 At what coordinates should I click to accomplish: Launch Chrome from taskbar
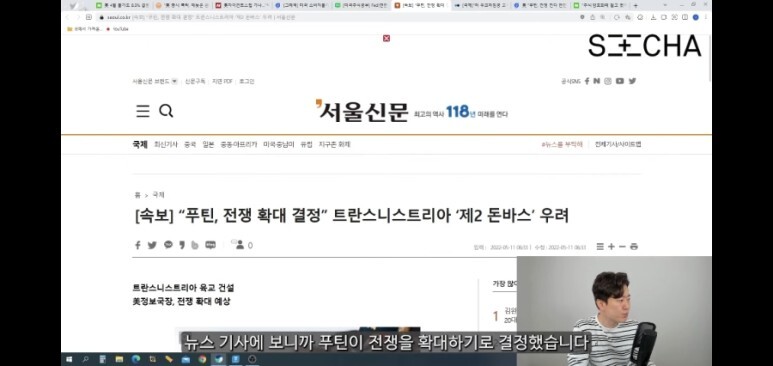202,359
